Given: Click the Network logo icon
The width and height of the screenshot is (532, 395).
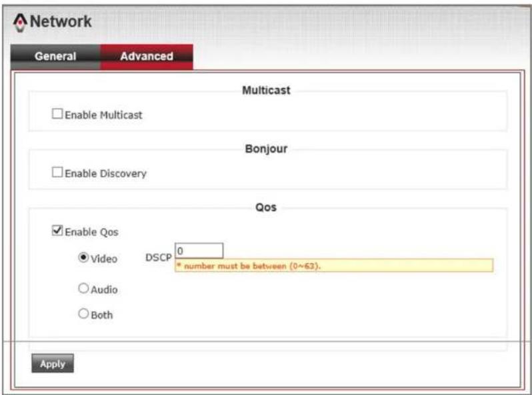Looking at the screenshot, I should 20,23.
